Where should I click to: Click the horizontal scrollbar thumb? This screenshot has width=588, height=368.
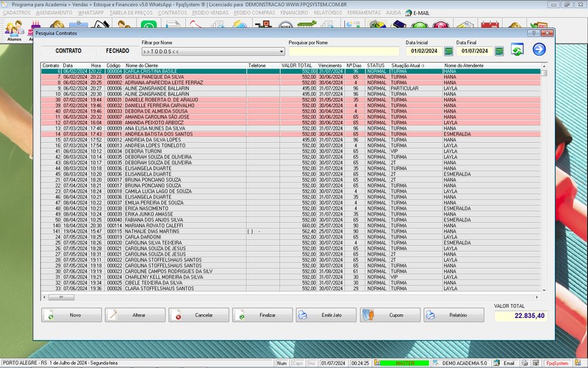pos(61,297)
